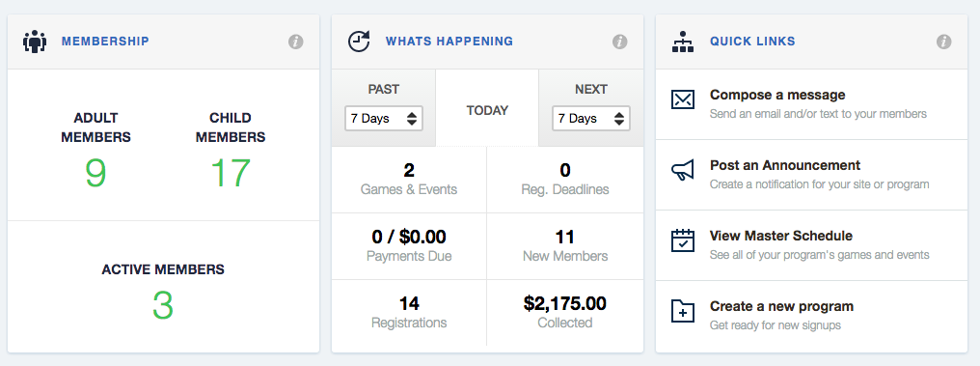Click the calendar icon for Master Schedule
980x366 pixels.
tap(683, 240)
